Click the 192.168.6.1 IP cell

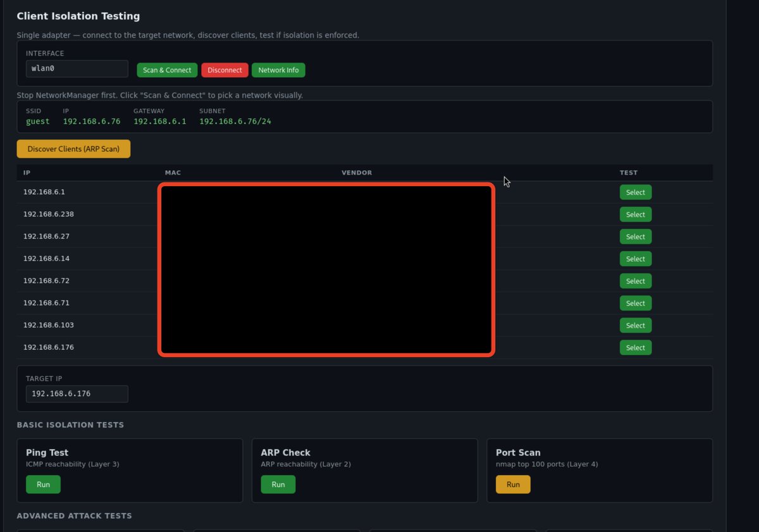44,192
